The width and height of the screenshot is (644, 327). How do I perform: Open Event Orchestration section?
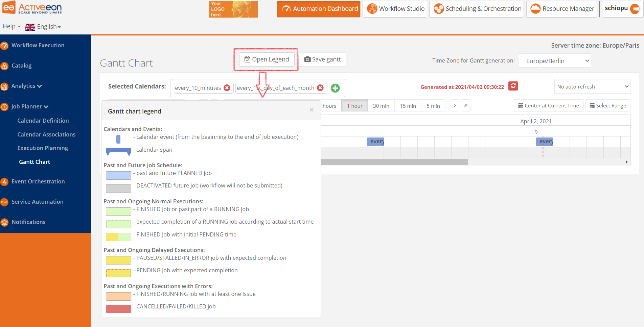38,181
